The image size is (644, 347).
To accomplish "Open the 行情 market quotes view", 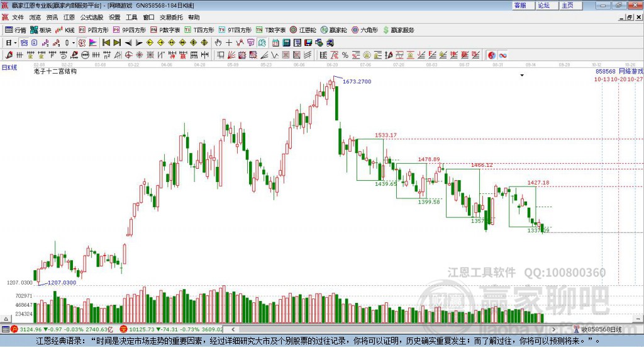I will 16,30.
